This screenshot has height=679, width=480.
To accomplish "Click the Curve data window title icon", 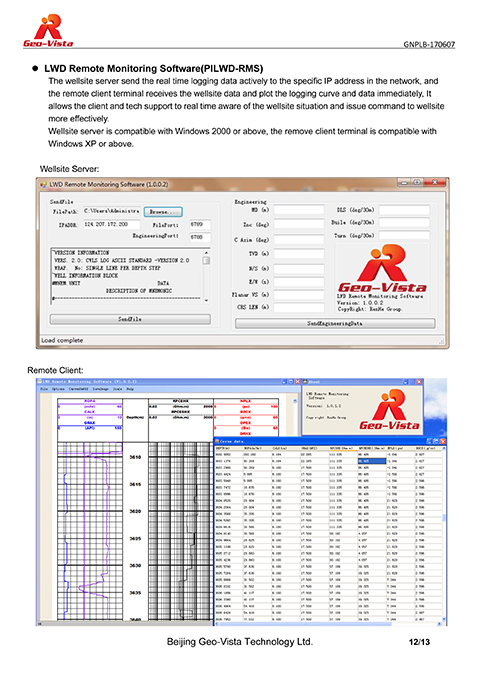I will (217, 441).
